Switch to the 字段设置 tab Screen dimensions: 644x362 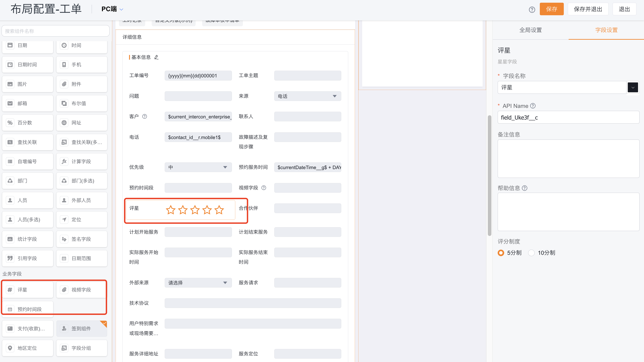pyautogui.click(x=606, y=30)
